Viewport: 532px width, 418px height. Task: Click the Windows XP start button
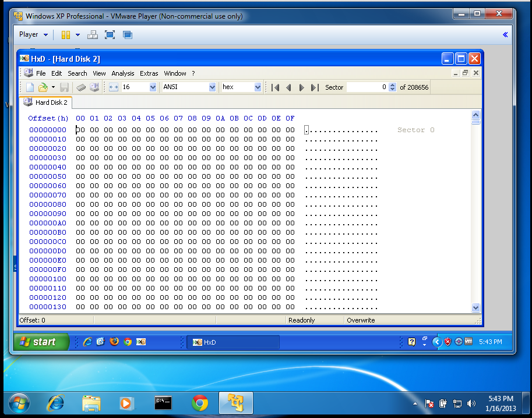[39, 342]
